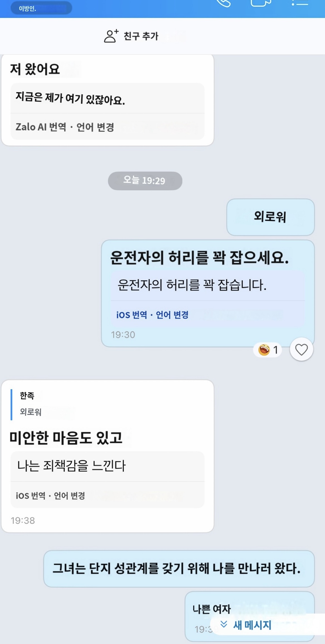Start a video call with the camera icon
Viewport: 325px width, 644px height.
coord(261,3)
